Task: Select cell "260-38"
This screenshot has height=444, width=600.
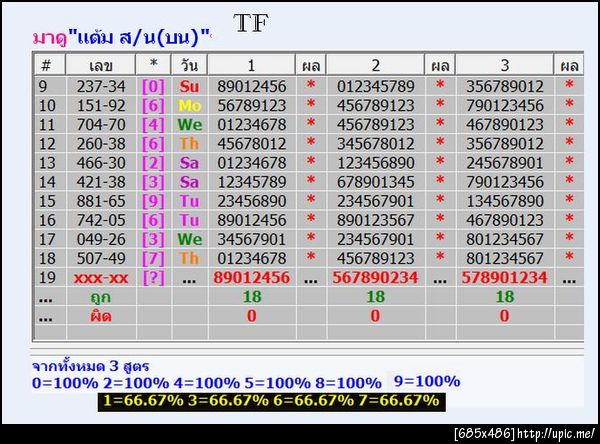Action: point(101,144)
